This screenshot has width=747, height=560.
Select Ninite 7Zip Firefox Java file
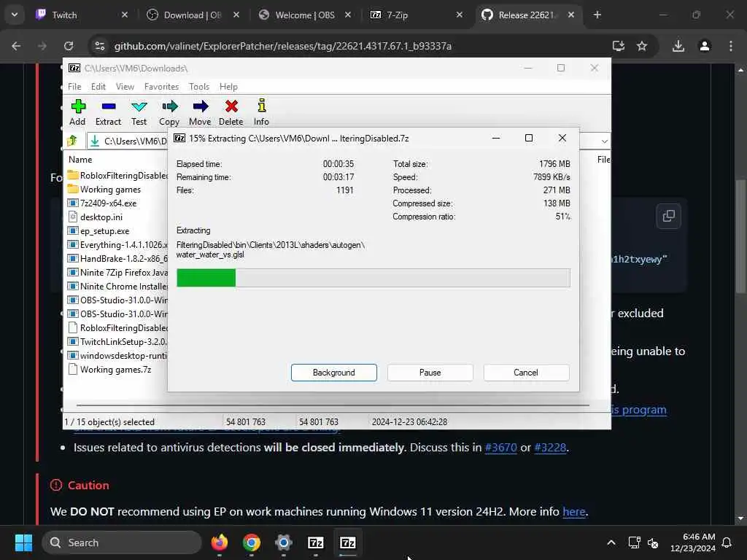click(x=117, y=273)
